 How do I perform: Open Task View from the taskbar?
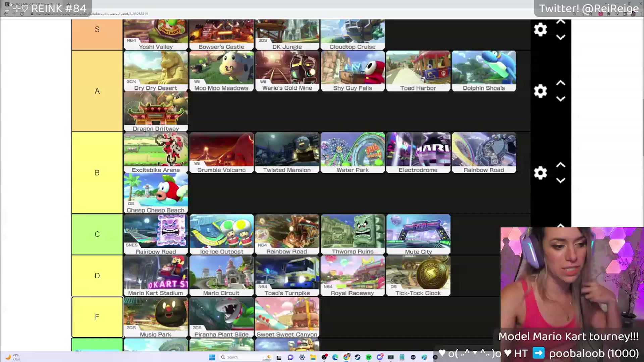pyautogui.click(x=279, y=357)
